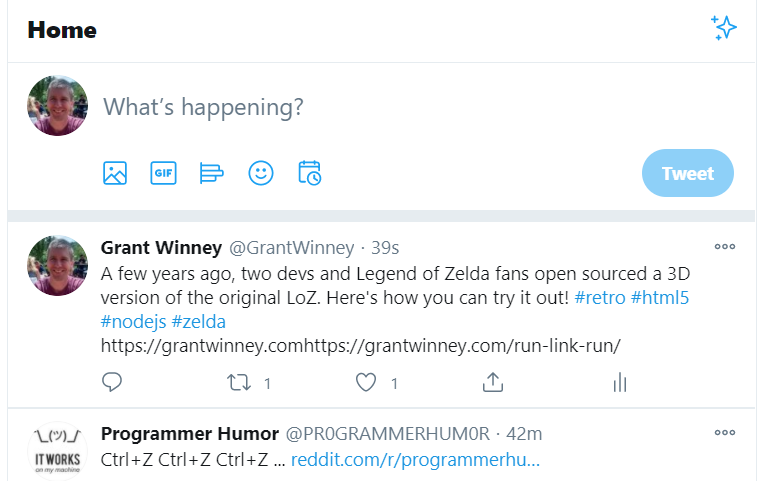Screen dimensions: 771x481
Task: Reply to Grant Winney's tweet
Action: point(112,382)
